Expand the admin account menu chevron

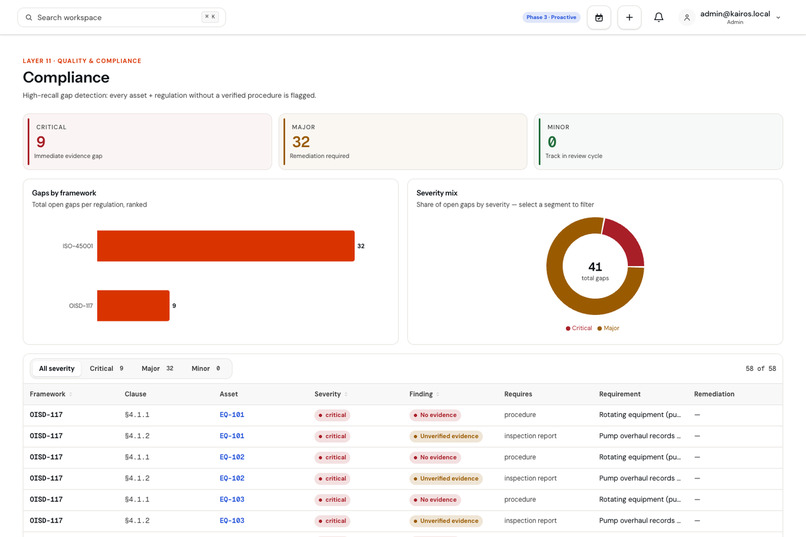pos(778,17)
